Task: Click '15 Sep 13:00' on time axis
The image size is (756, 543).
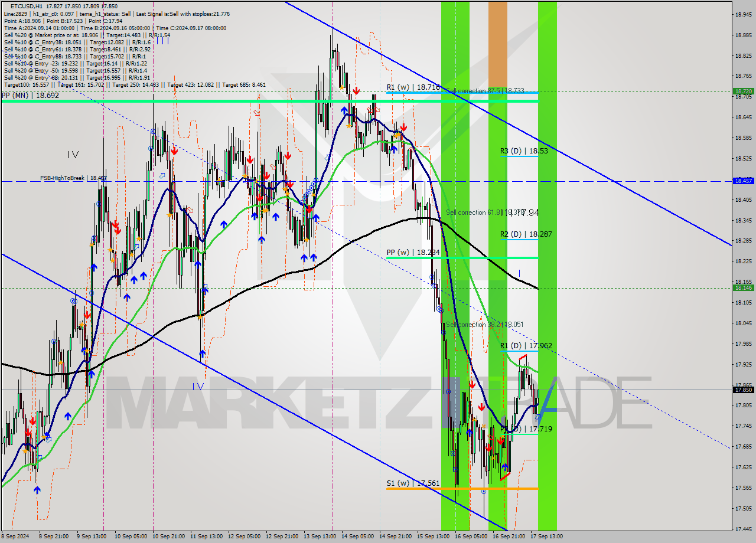Action: click(x=433, y=537)
